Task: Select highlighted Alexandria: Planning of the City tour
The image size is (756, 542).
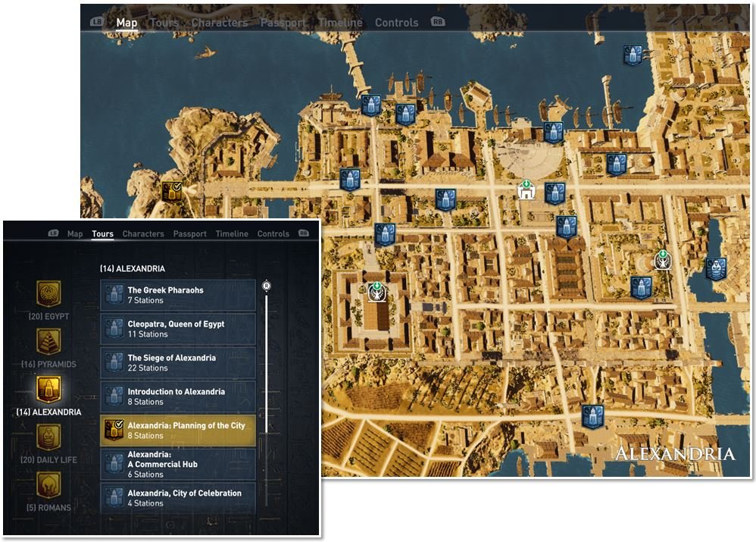Action: (178, 430)
